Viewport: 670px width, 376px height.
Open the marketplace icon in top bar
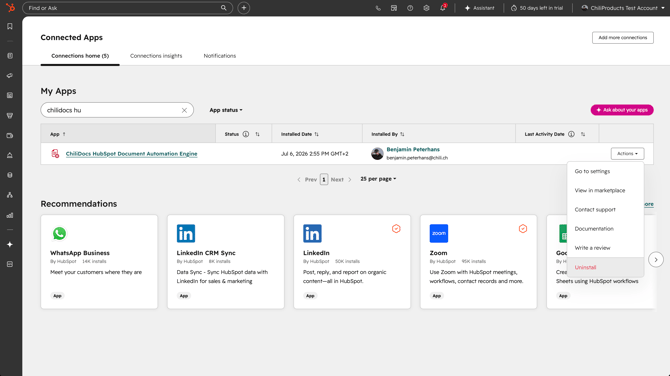tap(394, 8)
